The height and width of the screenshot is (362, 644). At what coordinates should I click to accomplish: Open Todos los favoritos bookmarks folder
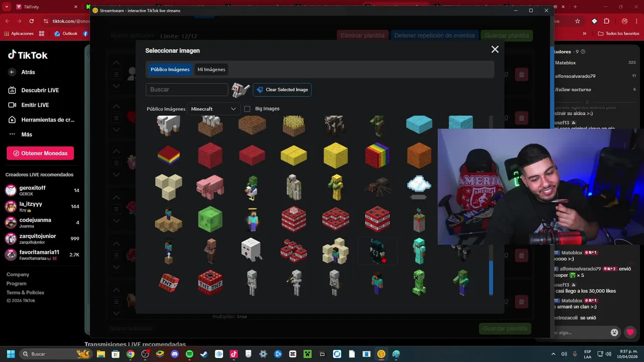(618, 34)
